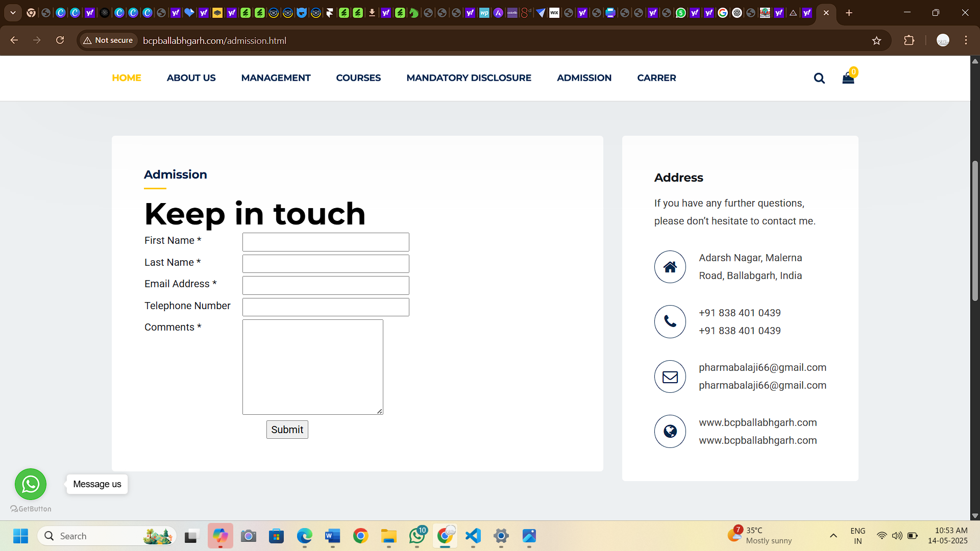This screenshot has width=980, height=551.
Task: Open the Chrome three-dot menu
Action: click(966, 40)
